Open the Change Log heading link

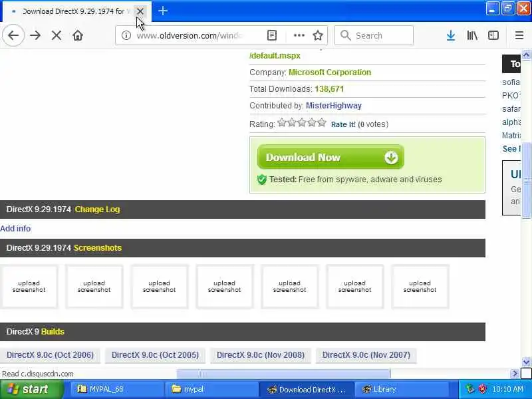pos(97,209)
